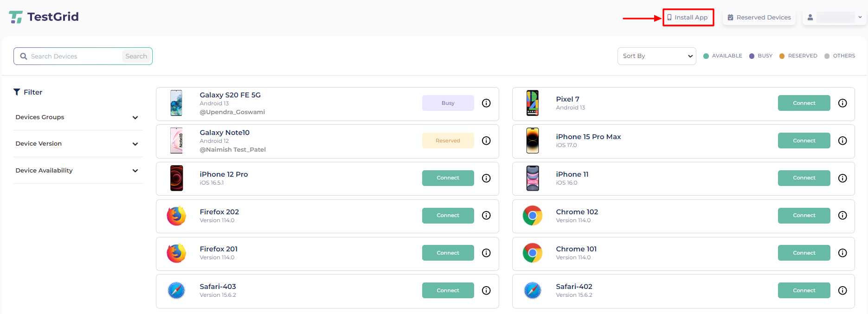Show info icon for iPhone 15 Pro Max
The width and height of the screenshot is (868, 314).
click(842, 141)
